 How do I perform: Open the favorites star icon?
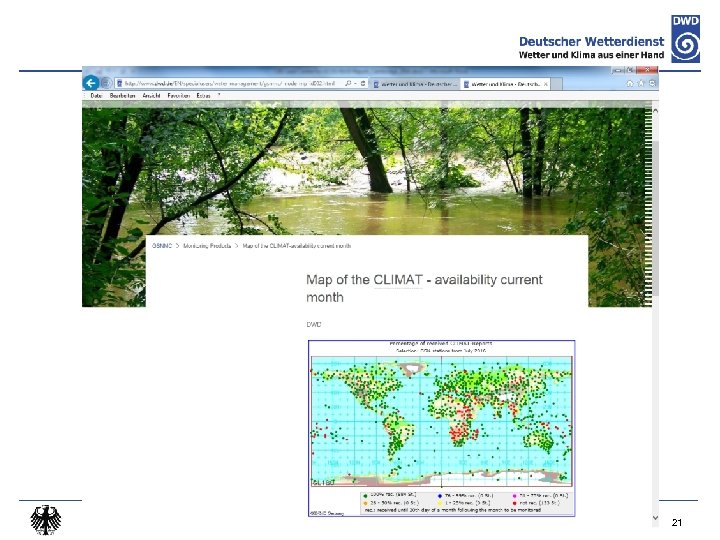(x=641, y=84)
